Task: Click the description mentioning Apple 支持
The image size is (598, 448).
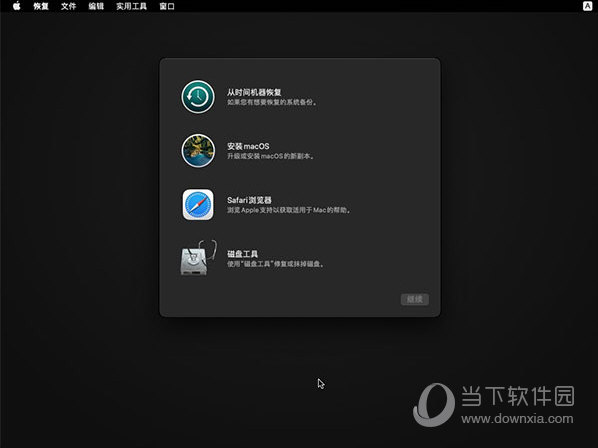Action: pyautogui.click(x=289, y=210)
